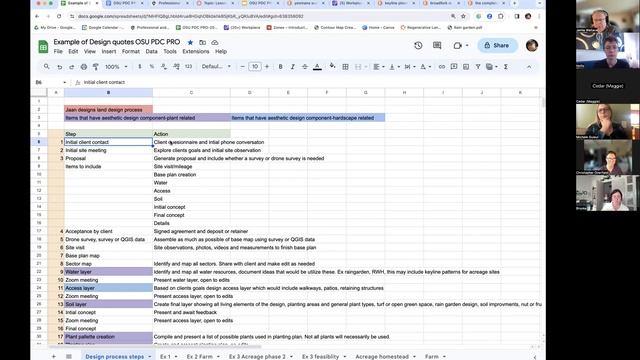Open the fill color paint bucket
This screenshot has width=640, height=360.
click(332, 66)
